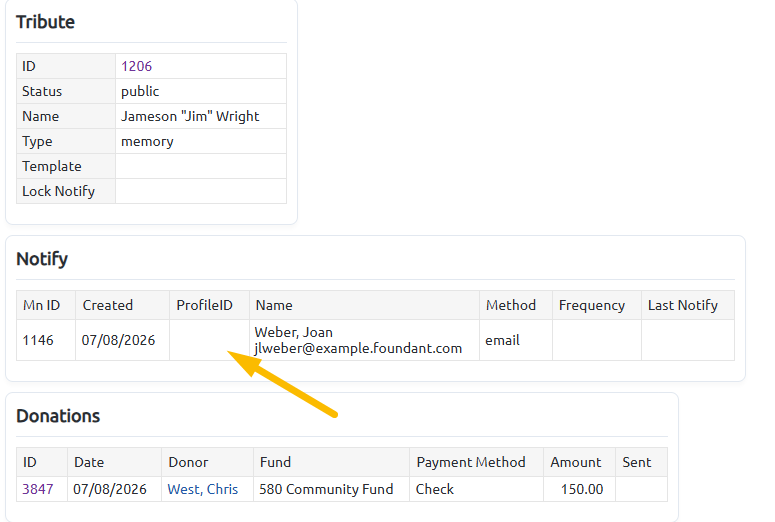775x522 pixels.
Task: Click the Mn ID column header
Action: pyautogui.click(x=46, y=305)
